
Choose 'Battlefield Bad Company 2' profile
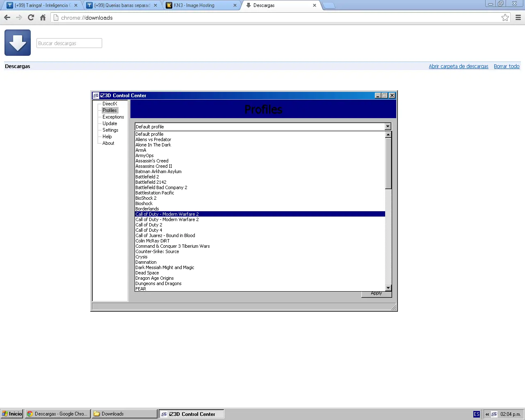coord(260,187)
